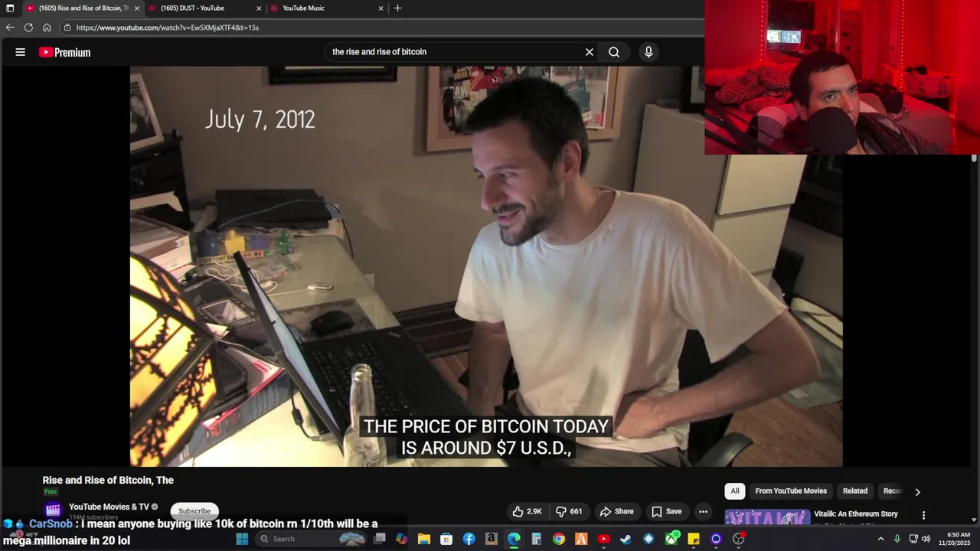Open Xbox app from the taskbar

pos(671,539)
